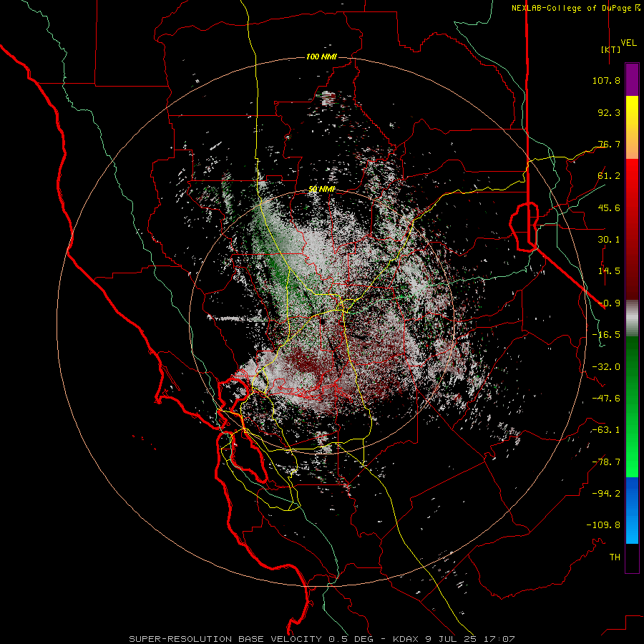Click the 76.7 velocity scale value
Screen dimensions: 644x644
(609, 144)
